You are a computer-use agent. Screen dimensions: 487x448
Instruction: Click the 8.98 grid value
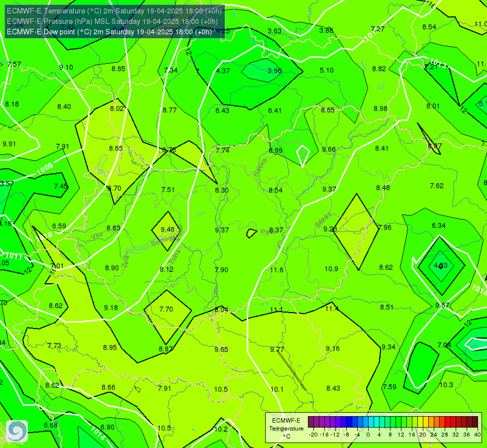click(x=381, y=109)
